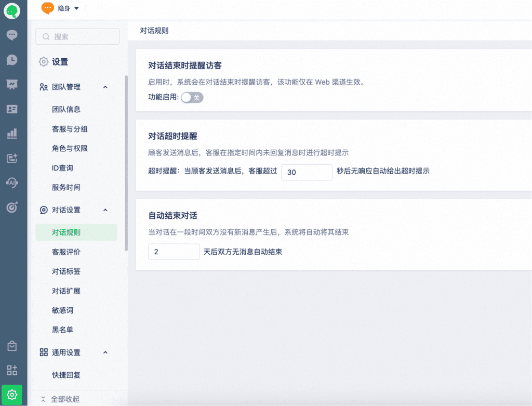Viewport: 532px width, 406px height.
Task: Open 角色与权限 menu item
Action: 70,149
